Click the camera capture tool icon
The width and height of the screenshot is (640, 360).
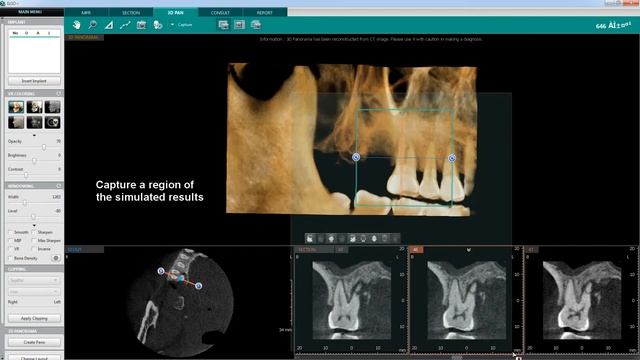(x=141, y=25)
